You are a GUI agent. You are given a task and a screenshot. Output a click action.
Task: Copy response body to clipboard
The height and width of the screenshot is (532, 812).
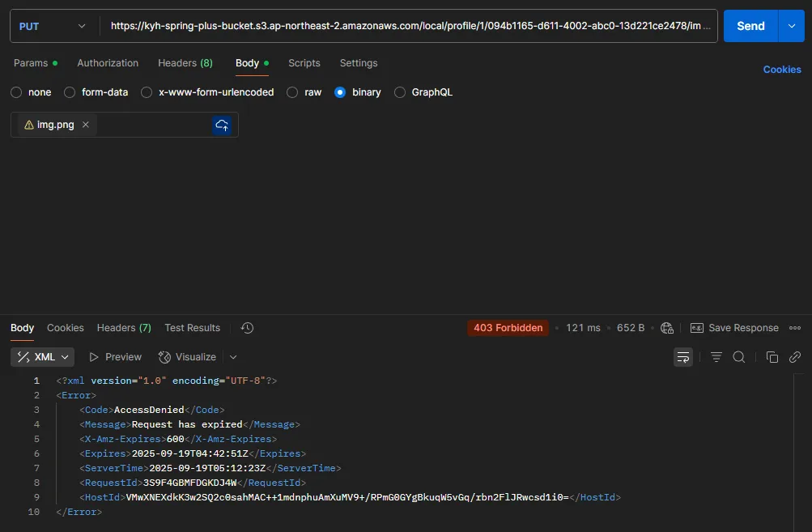pos(772,357)
